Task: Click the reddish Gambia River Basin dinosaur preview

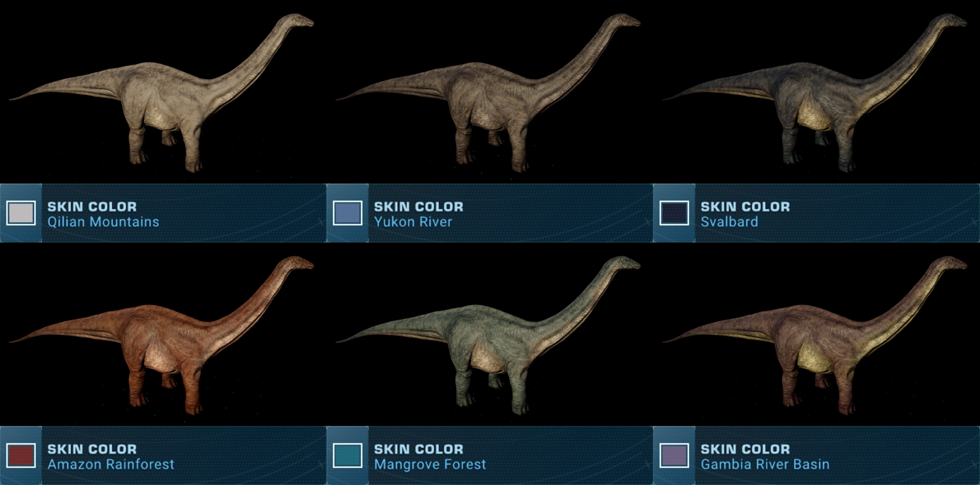Action: point(815,336)
